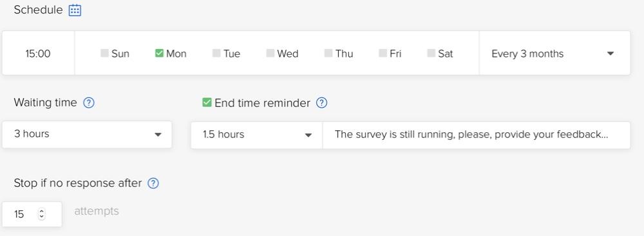This screenshot has height=236, width=644.
Task: Edit the survey reminder message text
Action: click(477, 135)
